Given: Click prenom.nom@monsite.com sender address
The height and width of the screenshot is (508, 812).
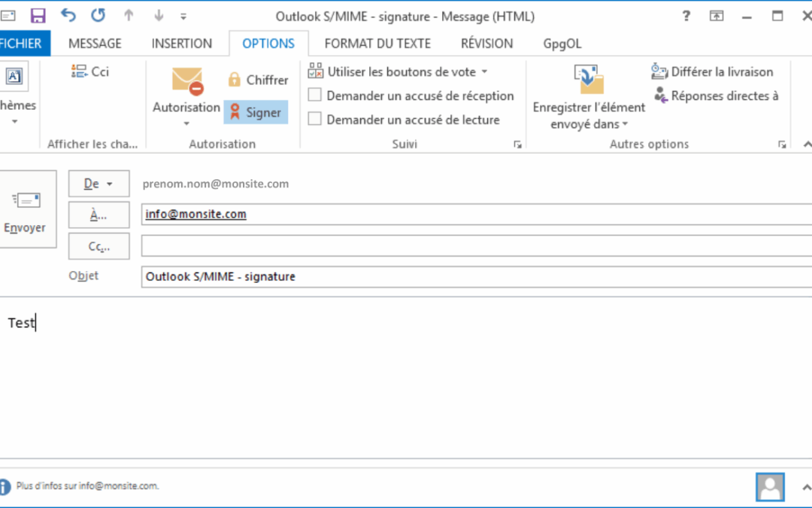Looking at the screenshot, I should coord(216,184).
